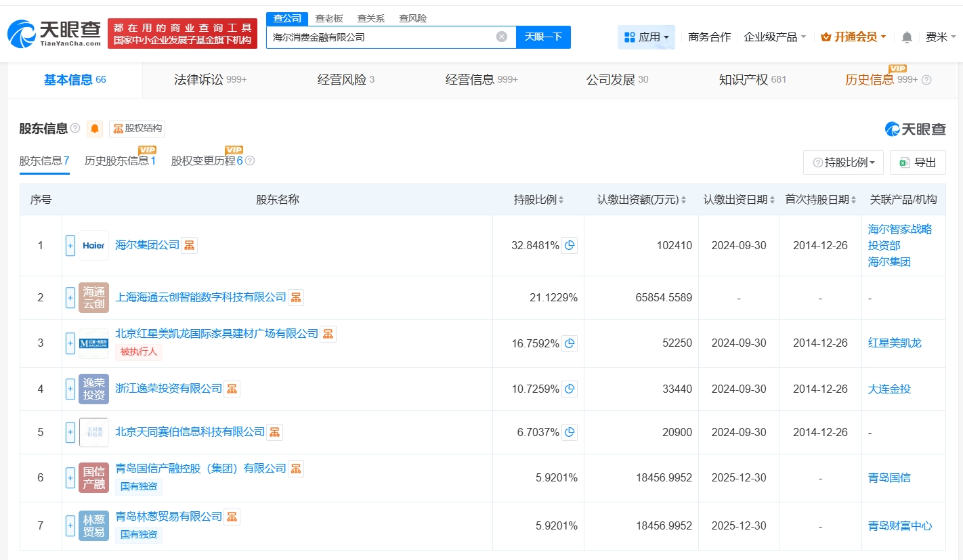Screen dimensions: 963x560
Task: Click the bell alert icon beside 股东信息
Action: coord(95,129)
